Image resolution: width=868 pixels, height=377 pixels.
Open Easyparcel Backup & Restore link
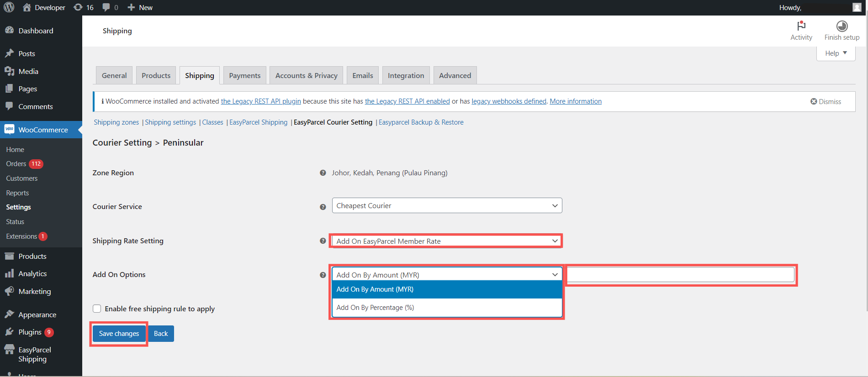[x=421, y=122]
